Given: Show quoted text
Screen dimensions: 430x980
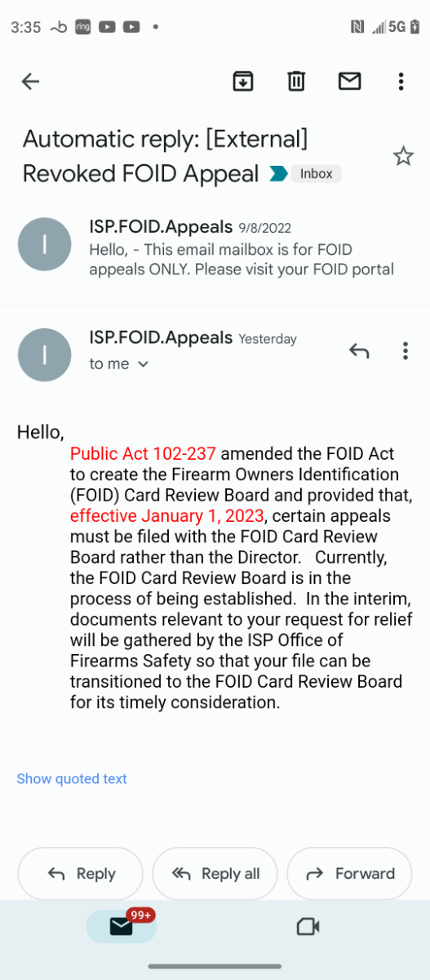Looking at the screenshot, I should [72, 778].
